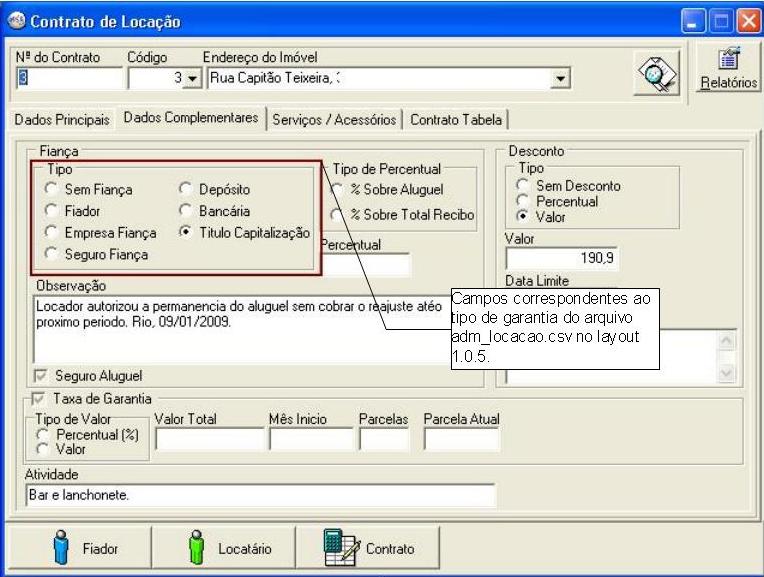Viewport: 764px width, 577px height.
Task: Open Relatórios reports icon
Action: point(729,63)
